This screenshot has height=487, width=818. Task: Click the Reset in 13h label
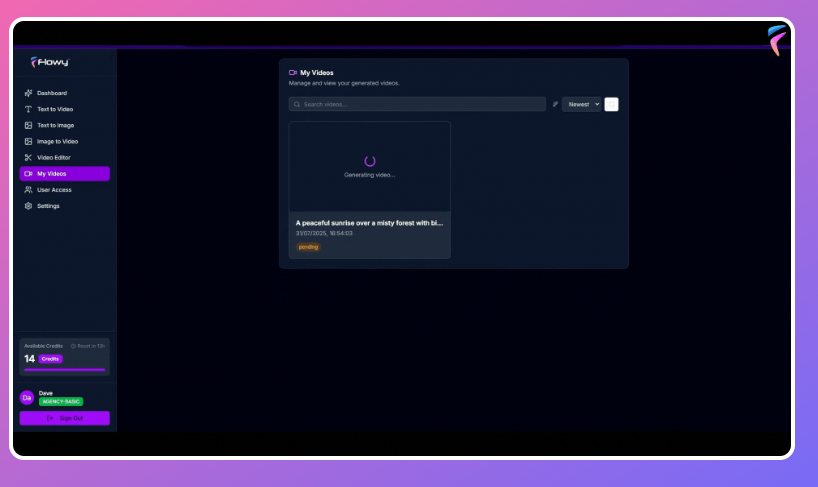[x=88, y=346]
